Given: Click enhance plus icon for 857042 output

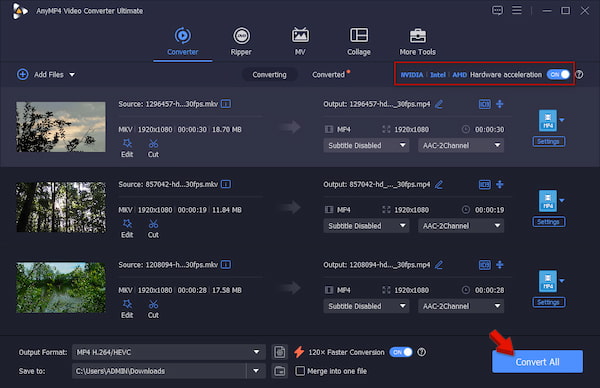Looking at the screenshot, I should (500, 184).
